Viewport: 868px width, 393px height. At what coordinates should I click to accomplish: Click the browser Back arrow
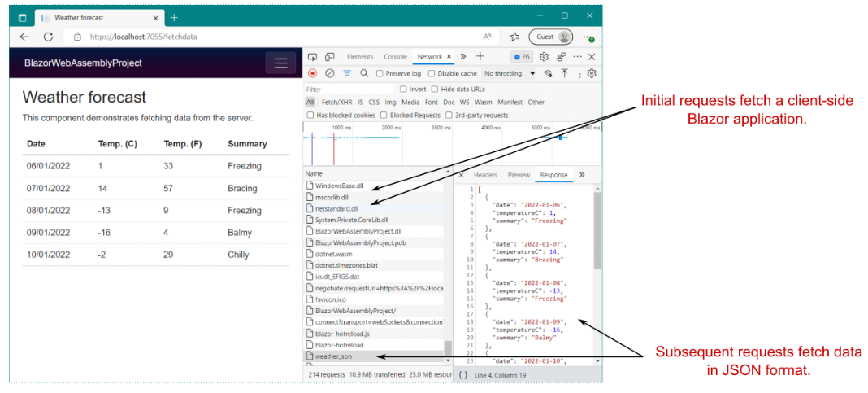tap(24, 37)
